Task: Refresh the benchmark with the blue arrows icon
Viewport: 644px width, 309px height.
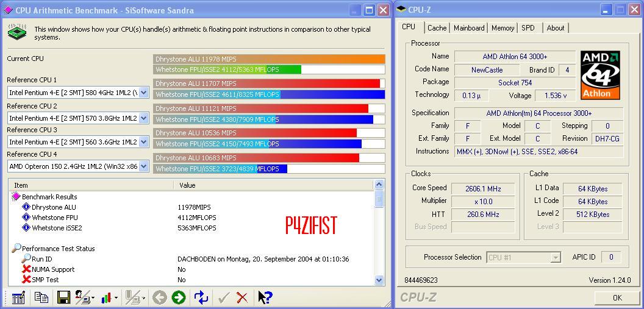Action: tap(202, 297)
